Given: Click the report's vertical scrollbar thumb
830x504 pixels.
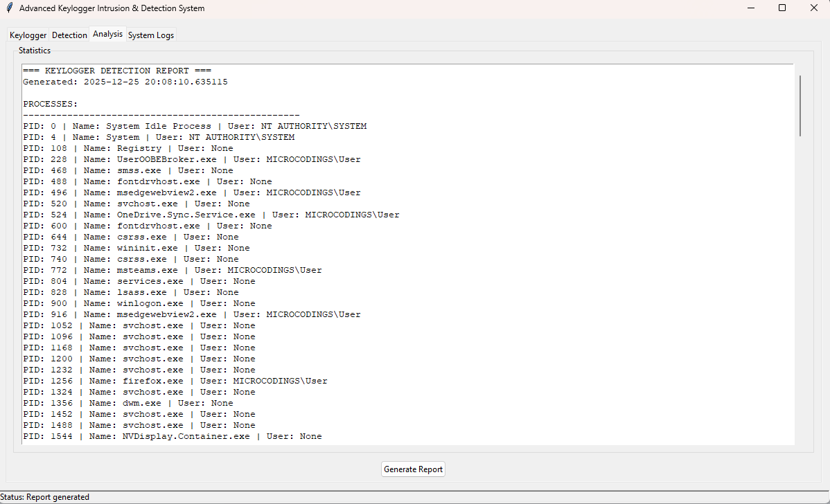Looking at the screenshot, I should (800, 105).
